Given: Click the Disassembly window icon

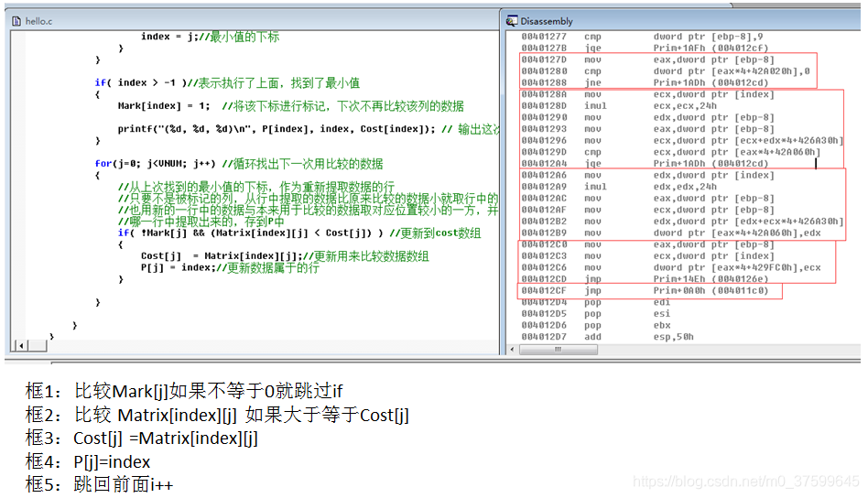Looking at the screenshot, I should tap(512, 20).
